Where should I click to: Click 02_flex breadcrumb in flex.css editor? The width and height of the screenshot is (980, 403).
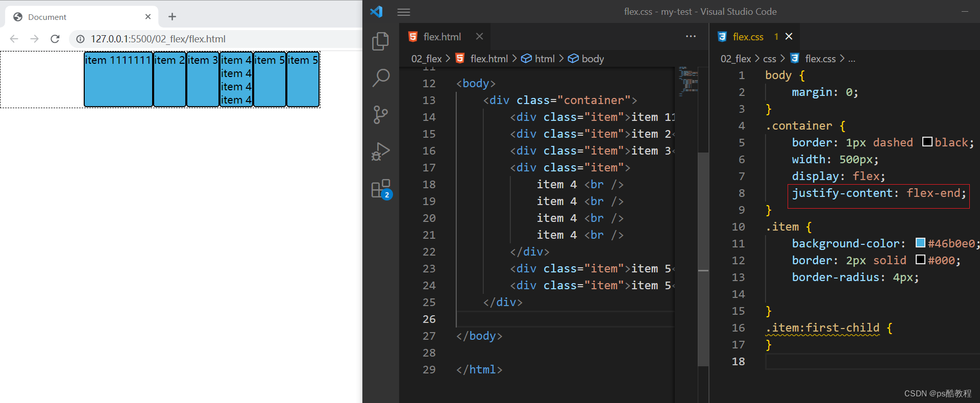pos(736,59)
